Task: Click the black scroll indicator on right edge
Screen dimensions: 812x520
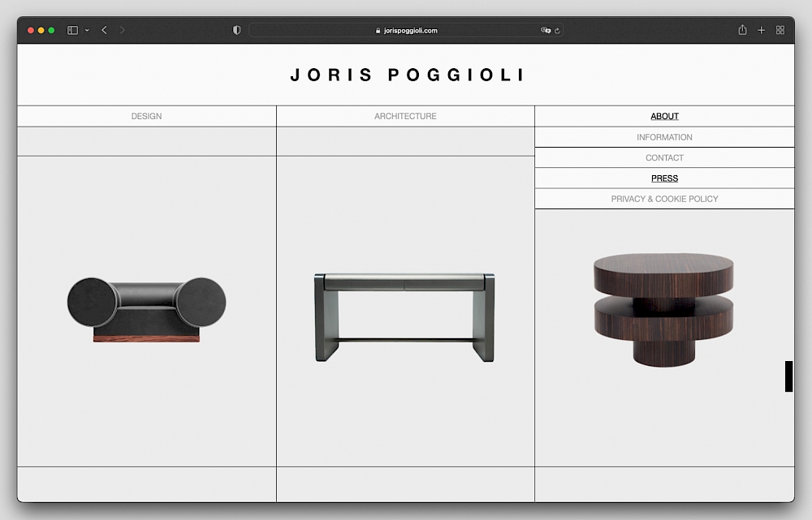Action: (x=788, y=376)
